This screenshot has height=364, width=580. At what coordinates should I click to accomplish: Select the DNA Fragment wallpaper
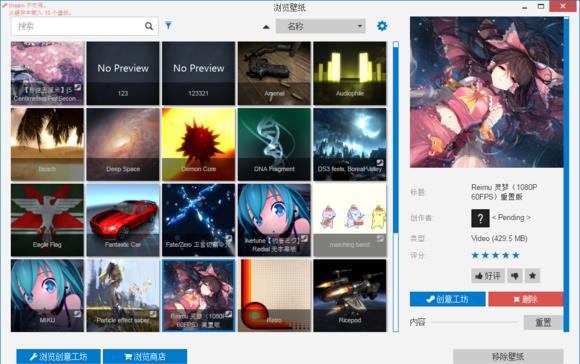tap(274, 144)
